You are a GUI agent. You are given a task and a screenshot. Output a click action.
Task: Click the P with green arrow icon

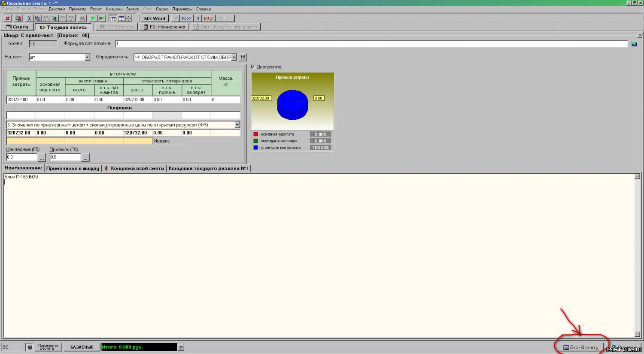(102, 18)
